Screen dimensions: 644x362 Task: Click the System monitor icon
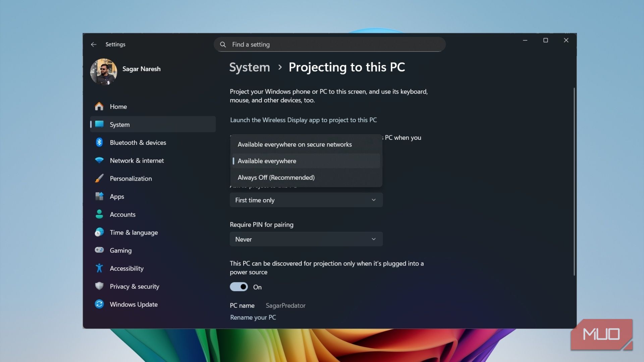99,124
